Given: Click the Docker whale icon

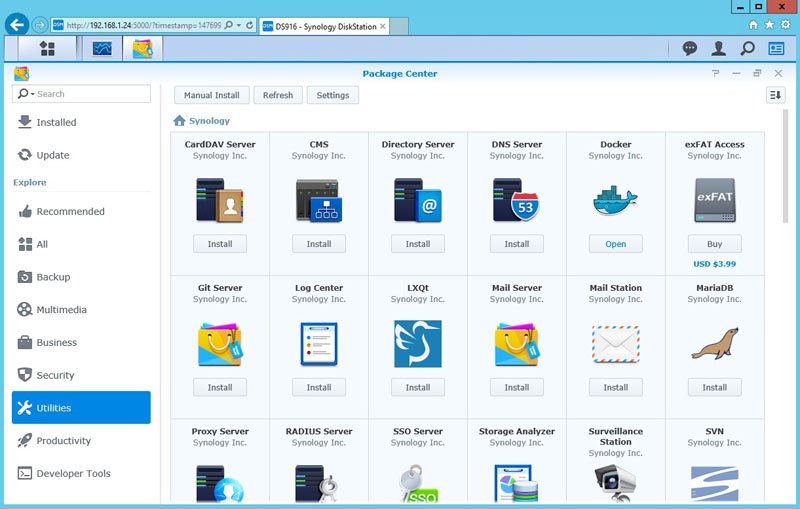Looking at the screenshot, I should click(x=615, y=200).
